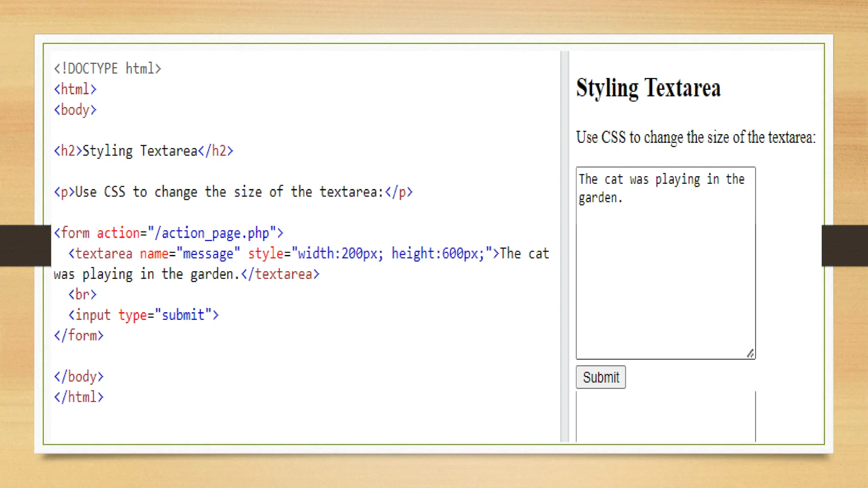Click the p tag code line
The width and height of the screenshot is (868, 488).
(233, 192)
